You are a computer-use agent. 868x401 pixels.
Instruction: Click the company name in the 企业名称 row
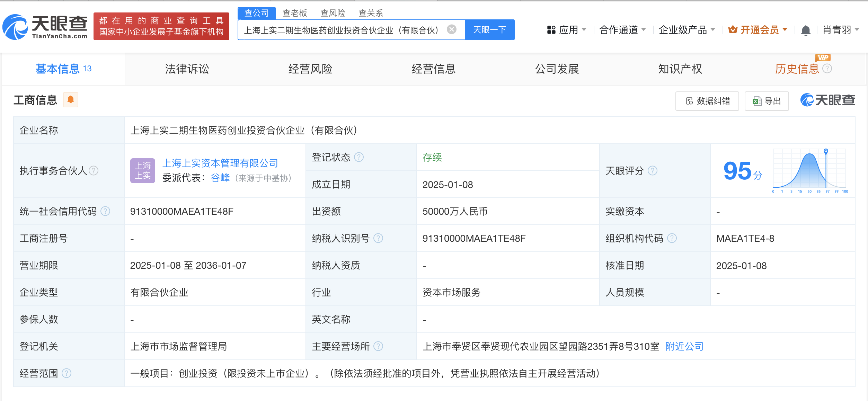pos(244,131)
